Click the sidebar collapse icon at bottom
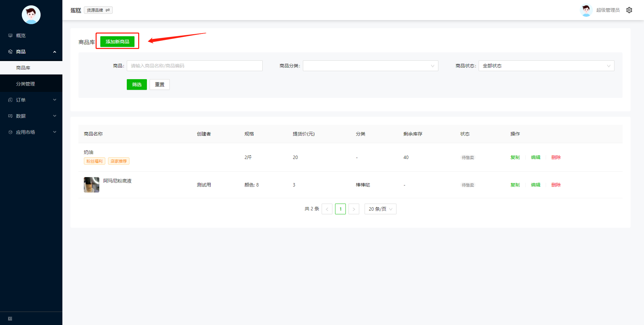 pyautogui.click(x=10, y=319)
